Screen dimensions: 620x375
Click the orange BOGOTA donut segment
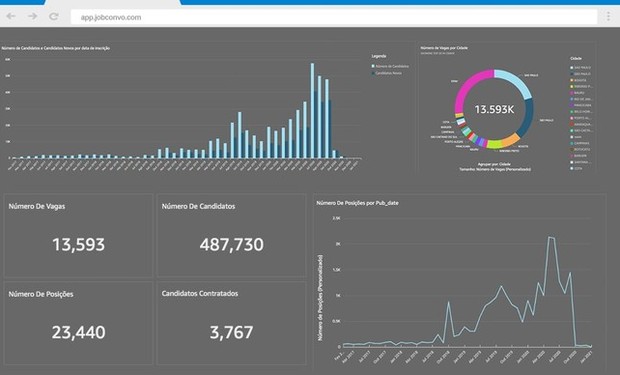pos(511,140)
